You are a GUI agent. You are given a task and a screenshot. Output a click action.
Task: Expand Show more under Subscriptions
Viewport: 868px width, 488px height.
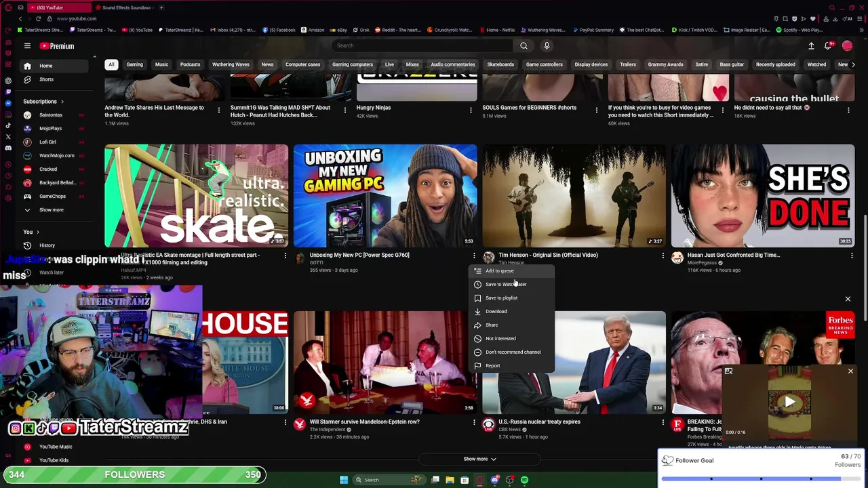coord(54,210)
